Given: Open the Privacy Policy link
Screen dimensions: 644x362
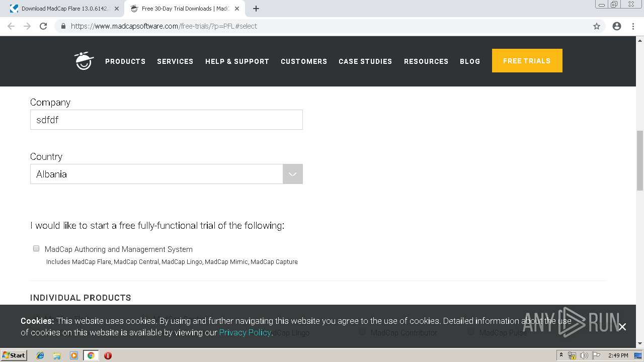Looking at the screenshot, I should coord(245,332).
